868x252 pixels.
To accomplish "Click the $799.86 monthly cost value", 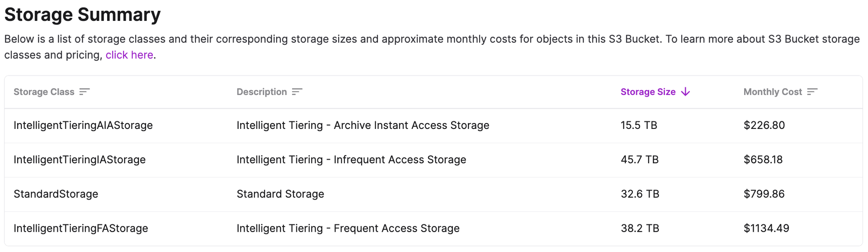I will pyautogui.click(x=764, y=194).
